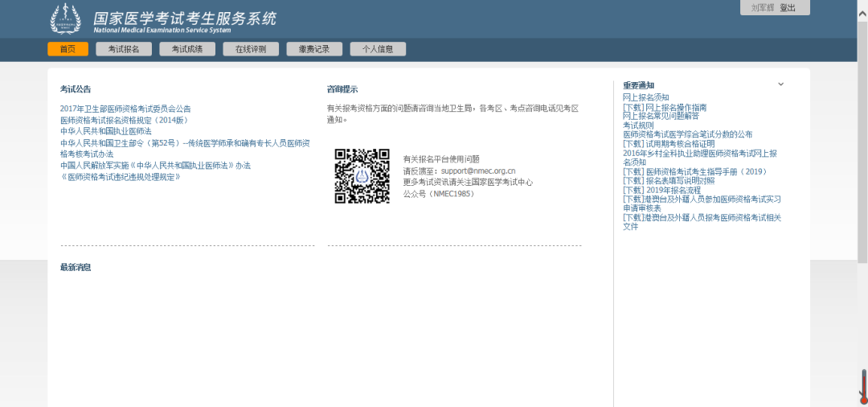Open the 首页 tab
The image size is (868, 407).
point(68,49)
